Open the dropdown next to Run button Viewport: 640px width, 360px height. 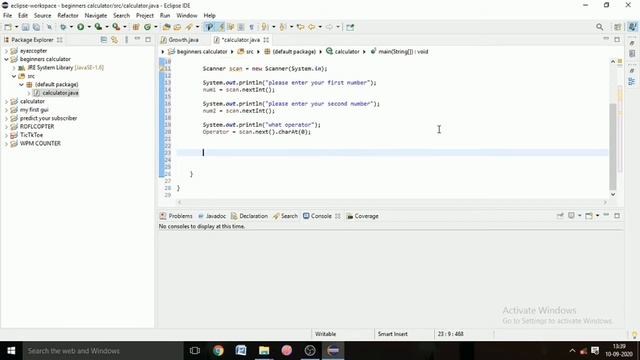(x=89, y=27)
